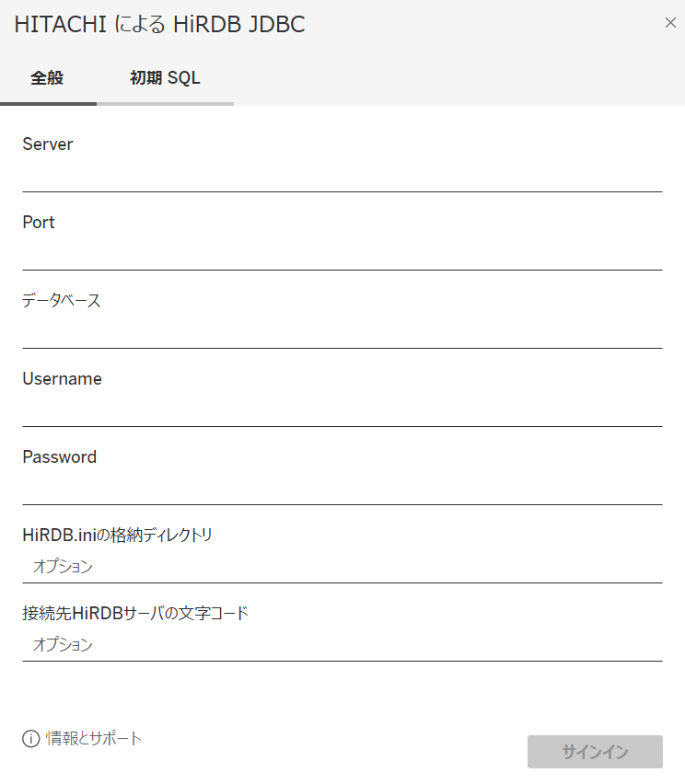Image resolution: width=685 pixels, height=784 pixels.
Task: Click the Port input field
Action: [341, 255]
